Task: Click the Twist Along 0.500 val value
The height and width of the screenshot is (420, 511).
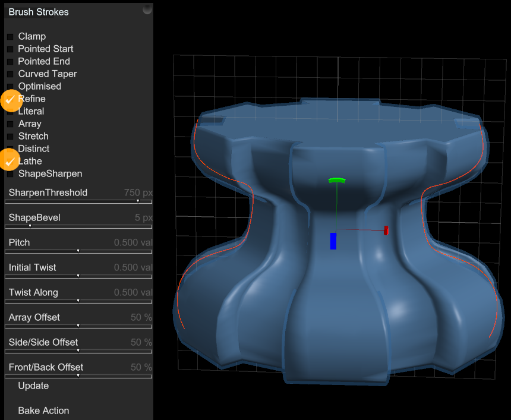Action: point(133,292)
